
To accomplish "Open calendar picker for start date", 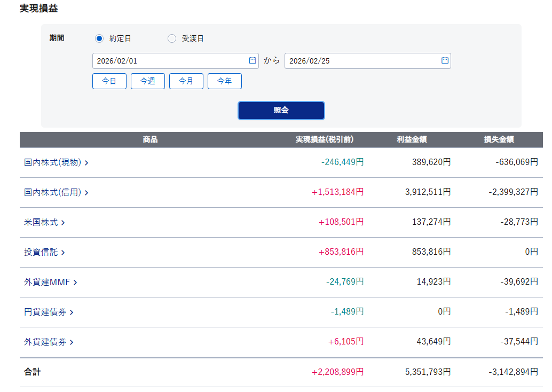I will click(x=253, y=61).
